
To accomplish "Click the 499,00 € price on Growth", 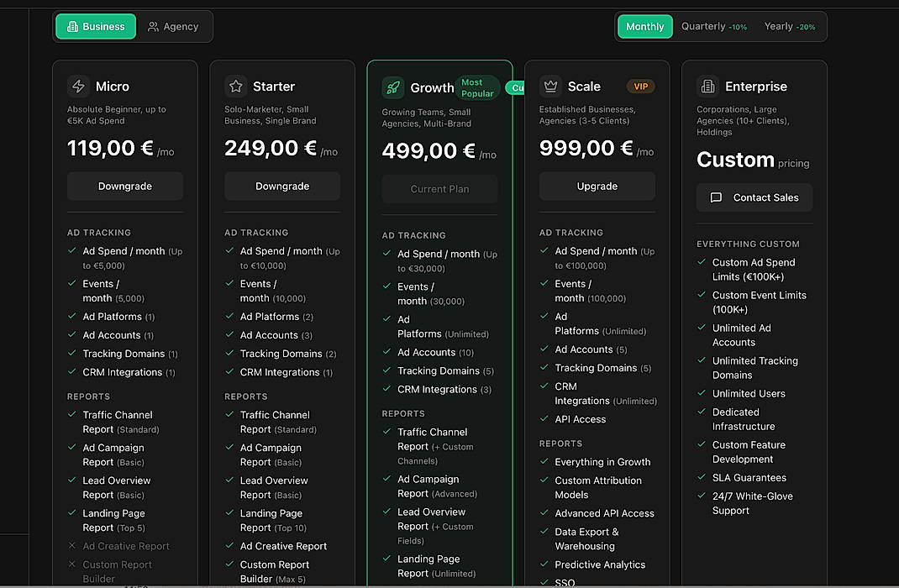I will click(x=428, y=151).
